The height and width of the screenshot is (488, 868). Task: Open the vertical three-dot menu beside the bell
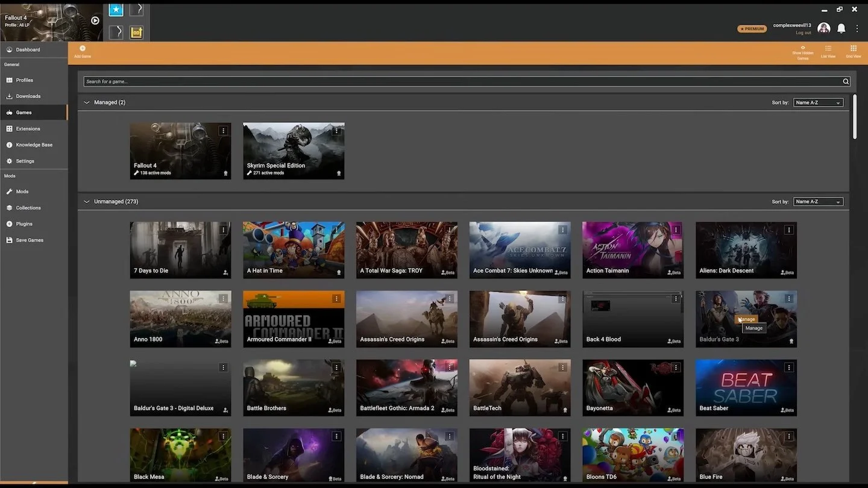tap(857, 28)
